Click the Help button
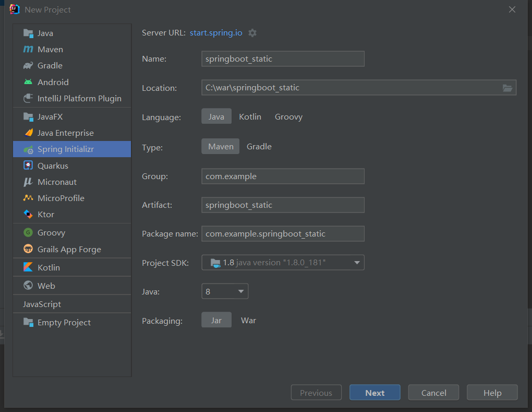The image size is (532, 412). pyautogui.click(x=492, y=393)
